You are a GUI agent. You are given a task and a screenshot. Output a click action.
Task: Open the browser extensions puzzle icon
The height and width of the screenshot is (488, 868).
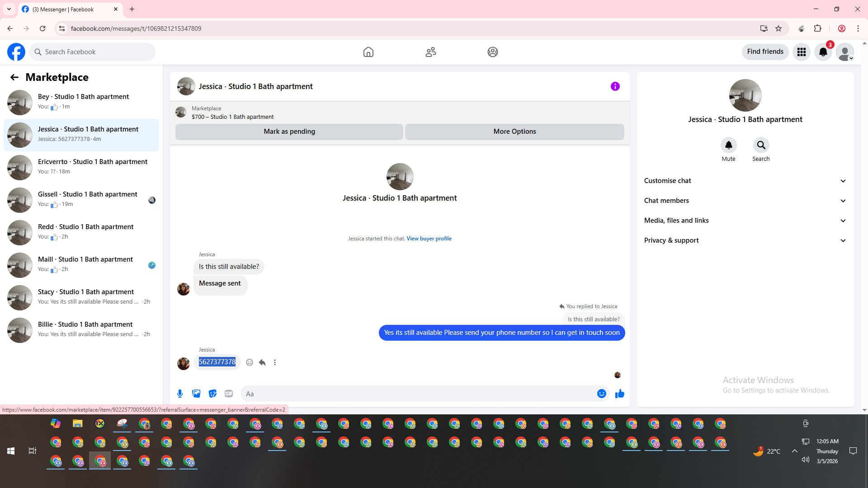pyautogui.click(x=818, y=28)
